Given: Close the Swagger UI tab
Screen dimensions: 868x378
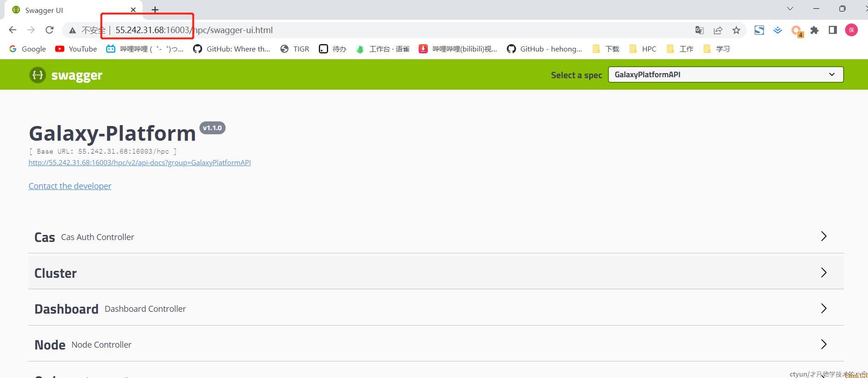Looking at the screenshot, I should point(133,10).
